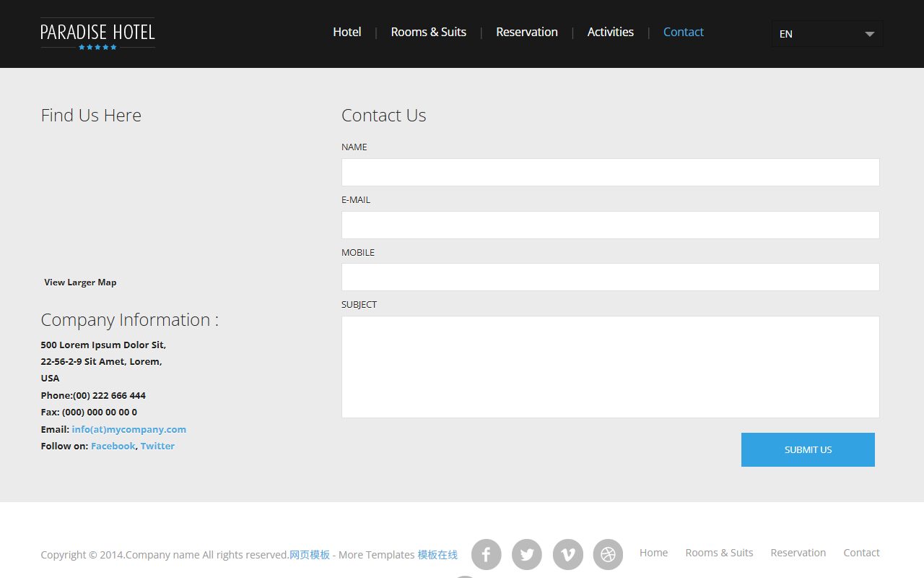Viewport: 924px width, 578px height.
Task: Open the Rooms & Suits header menu item
Action: 429,32
